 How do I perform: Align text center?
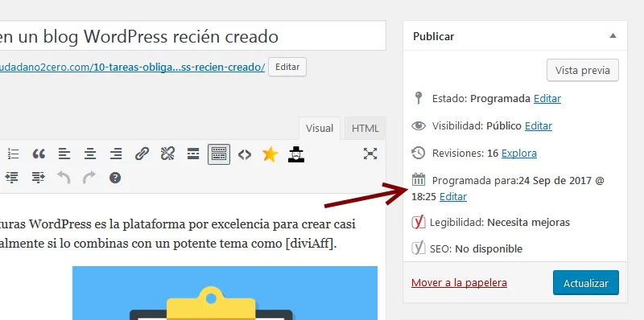pos(90,154)
